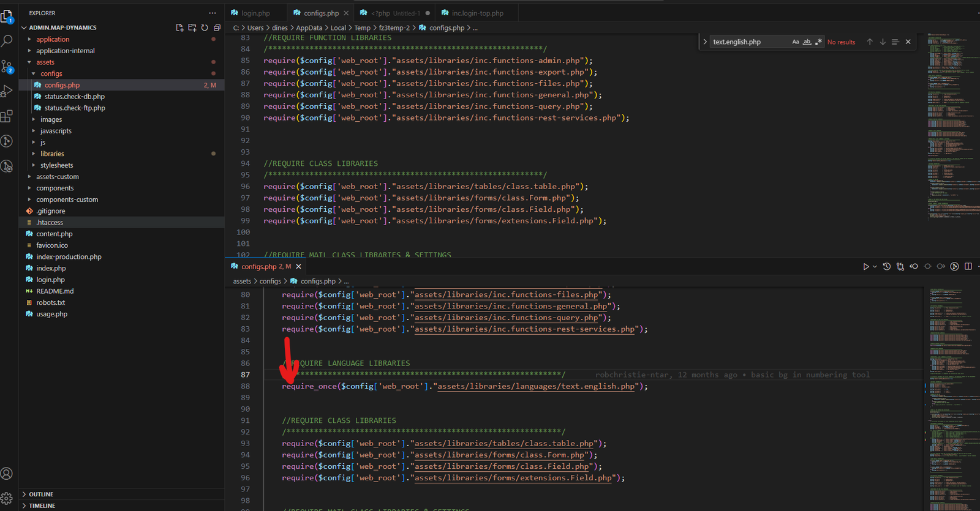
Task: Open the Extensions view in activity bar
Action: 7,116
